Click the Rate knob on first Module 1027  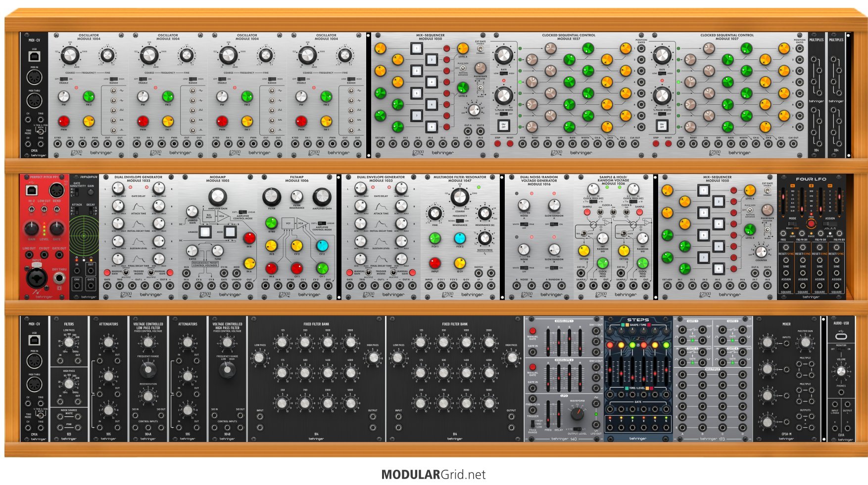(503, 56)
